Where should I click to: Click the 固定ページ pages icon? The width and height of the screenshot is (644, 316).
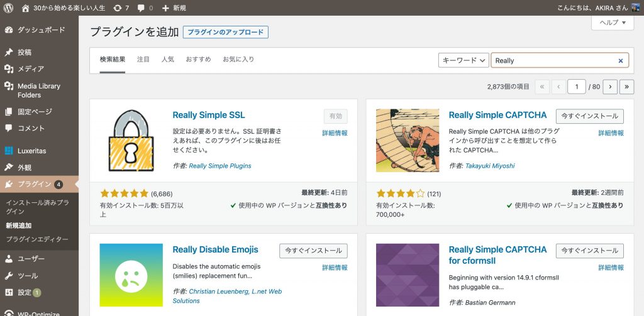pyautogui.click(x=9, y=112)
